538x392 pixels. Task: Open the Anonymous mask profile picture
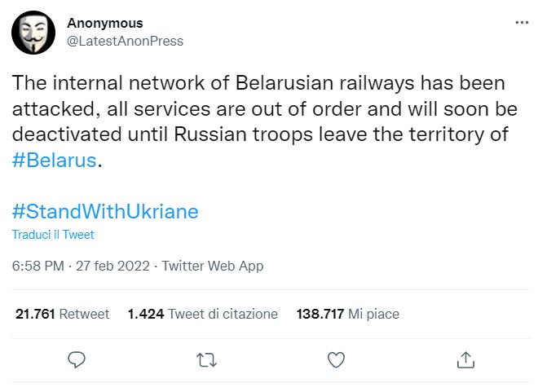click(33, 32)
